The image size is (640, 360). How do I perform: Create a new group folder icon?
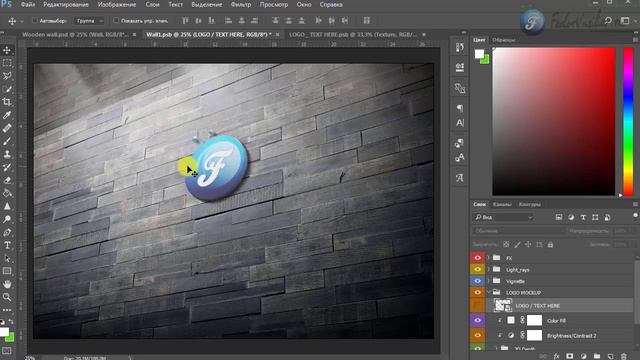pos(597,356)
